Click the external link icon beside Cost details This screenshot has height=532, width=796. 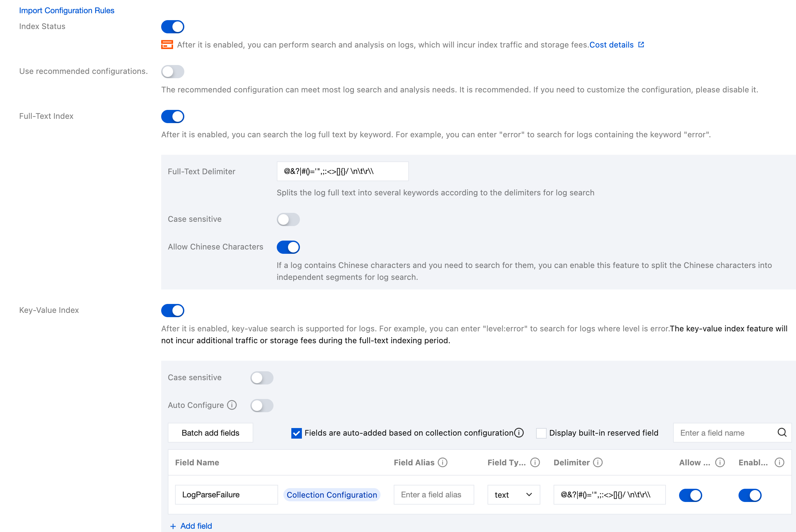click(x=641, y=45)
